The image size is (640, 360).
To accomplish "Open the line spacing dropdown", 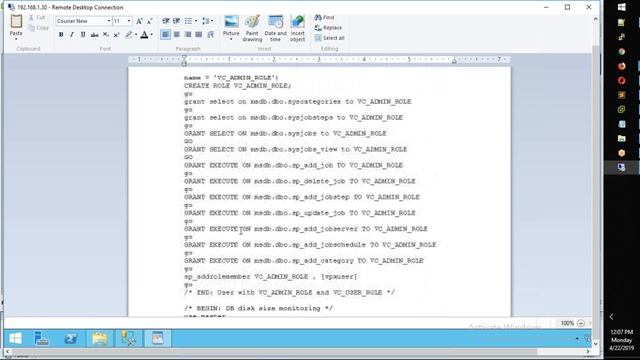I will [x=207, y=21].
